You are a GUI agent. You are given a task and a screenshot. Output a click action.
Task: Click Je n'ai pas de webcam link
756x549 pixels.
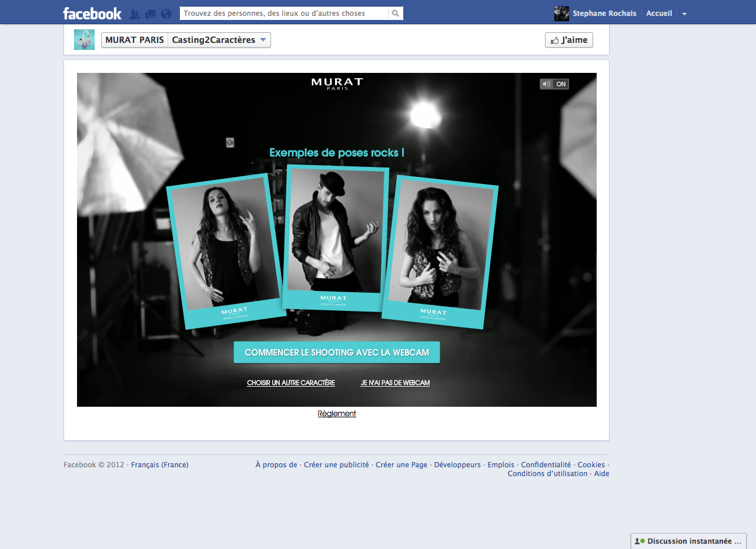tap(395, 383)
